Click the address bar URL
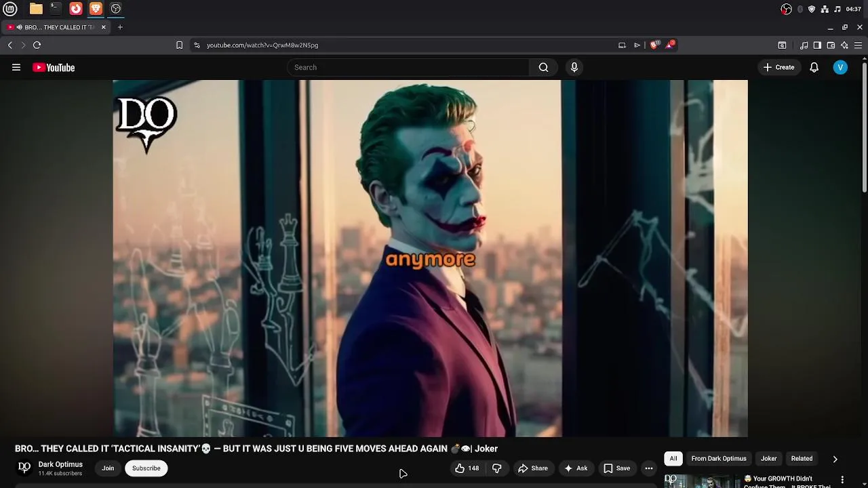Viewport: 868px width, 488px height. pyautogui.click(x=262, y=45)
